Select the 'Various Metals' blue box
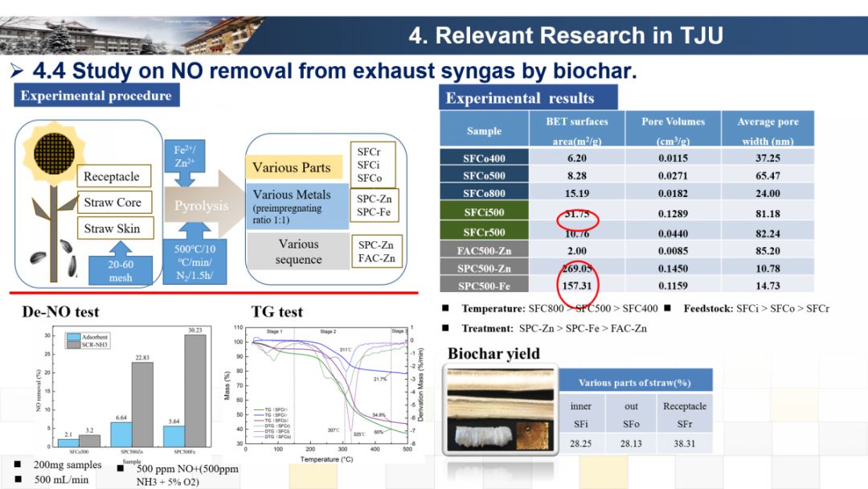 tap(297, 206)
